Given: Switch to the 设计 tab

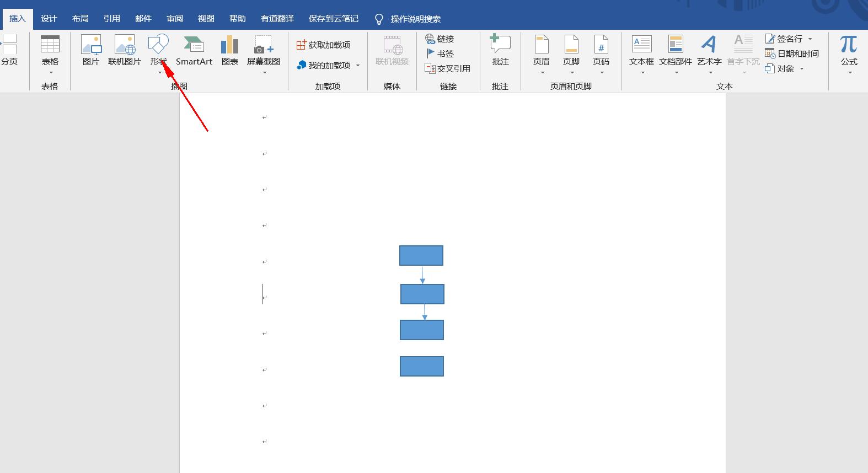Looking at the screenshot, I should (49, 19).
